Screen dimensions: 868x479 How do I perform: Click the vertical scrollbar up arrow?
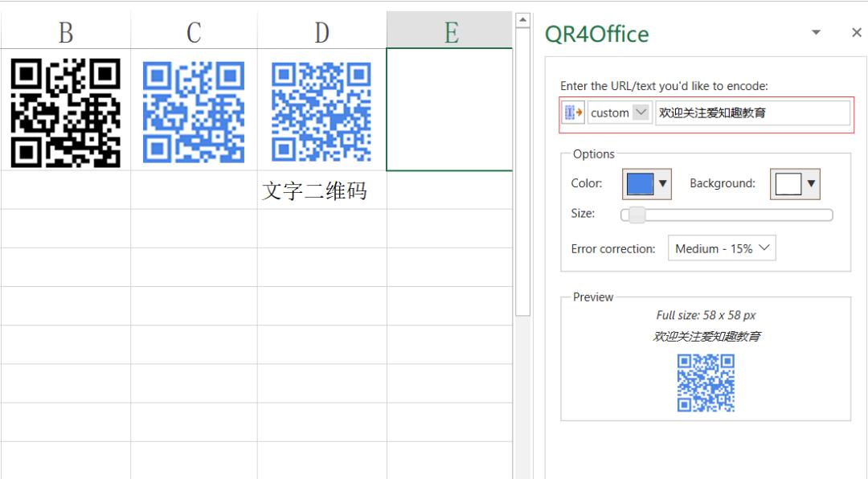pos(522,20)
